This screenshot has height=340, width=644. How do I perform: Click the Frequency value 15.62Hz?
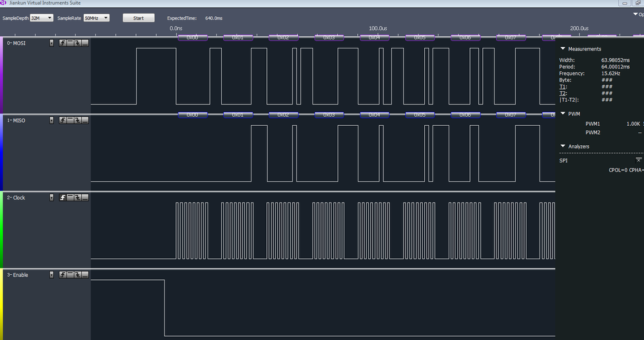click(610, 74)
